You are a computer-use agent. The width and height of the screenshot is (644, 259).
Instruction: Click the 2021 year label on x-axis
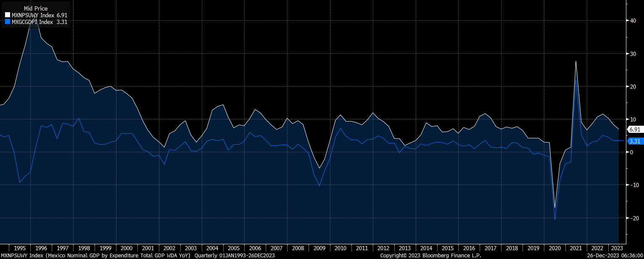coord(576,248)
